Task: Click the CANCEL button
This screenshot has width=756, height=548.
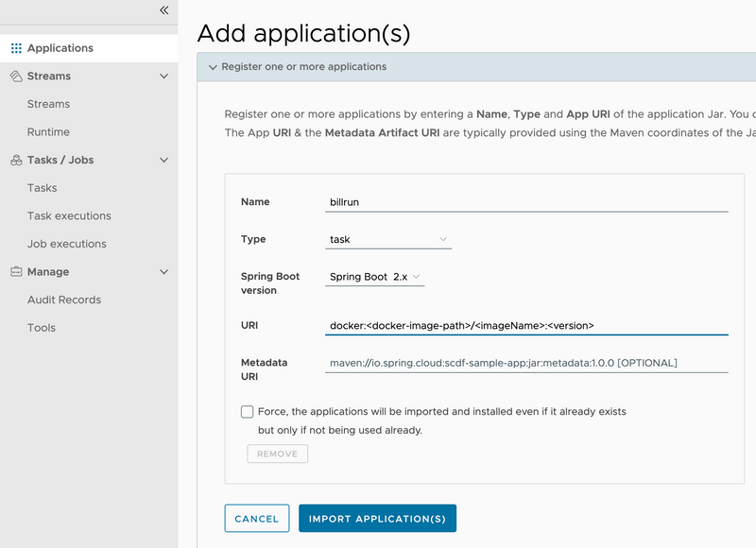Action: (257, 519)
